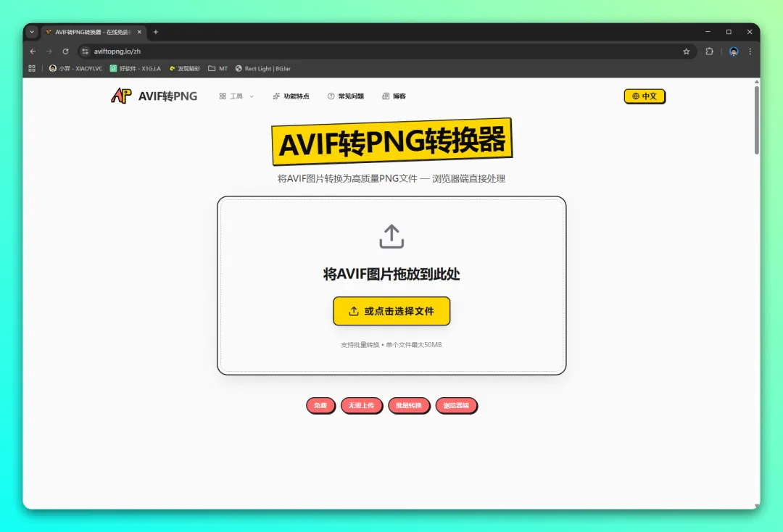Reload the page with refresh icon

point(65,51)
